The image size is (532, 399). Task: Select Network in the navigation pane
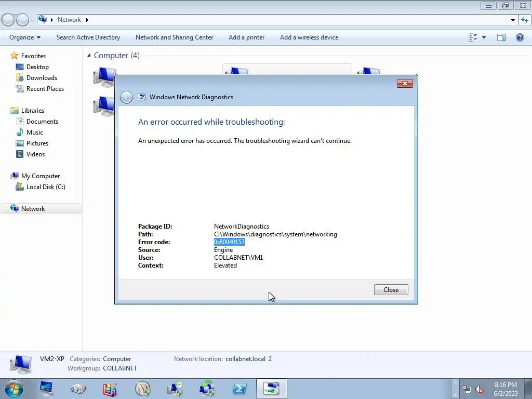click(x=41, y=209)
